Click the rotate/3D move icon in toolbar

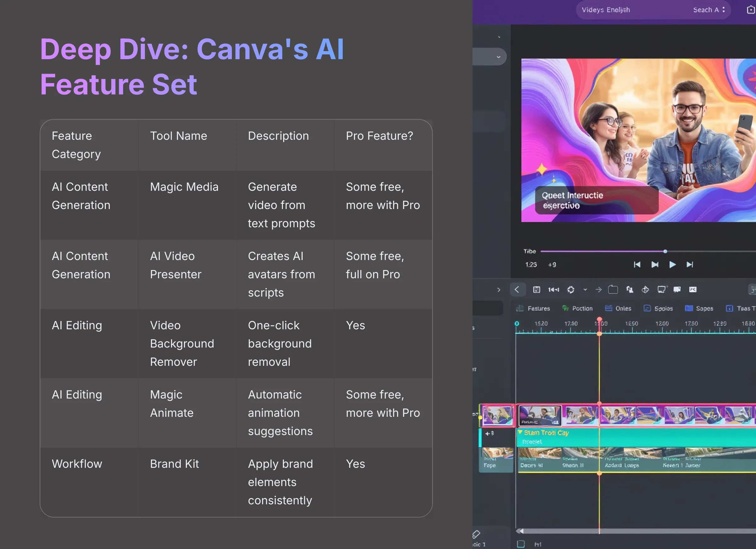[x=645, y=290]
